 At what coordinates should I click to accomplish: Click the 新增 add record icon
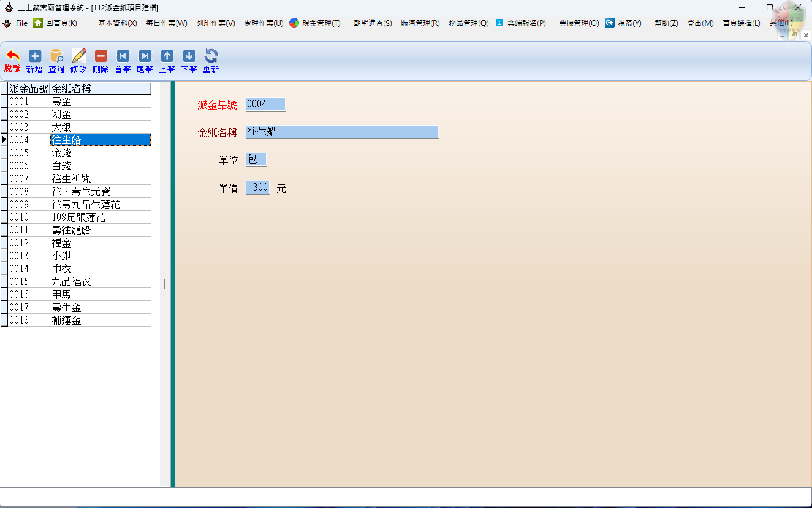pyautogui.click(x=35, y=56)
